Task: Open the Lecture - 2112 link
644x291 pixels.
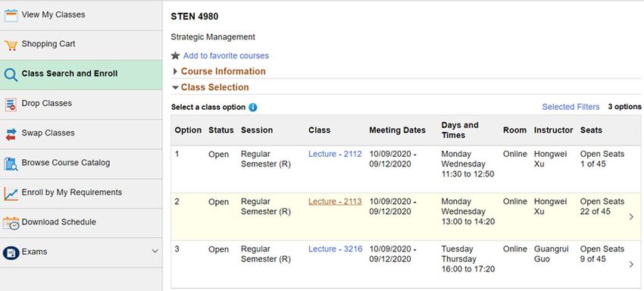Action: 335,154
